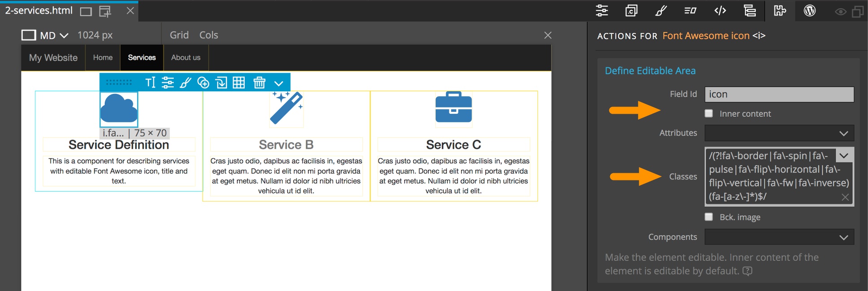Click the properties sliders icon in element toolbar
868x291 pixels.
(x=168, y=82)
